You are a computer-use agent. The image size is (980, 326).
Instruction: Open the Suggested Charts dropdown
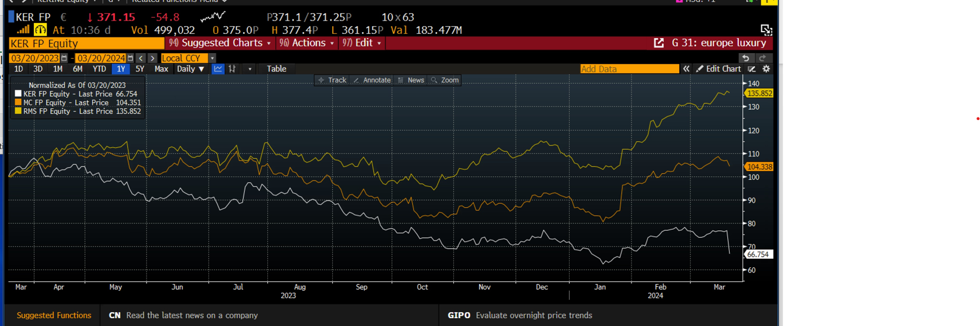click(220, 43)
